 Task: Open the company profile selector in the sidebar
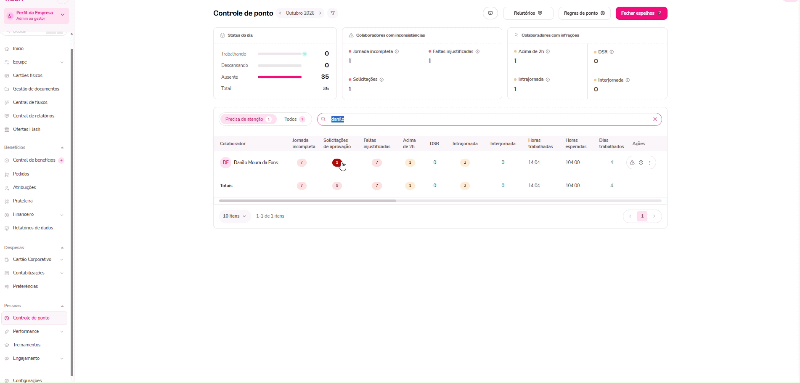(x=36, y=15)
